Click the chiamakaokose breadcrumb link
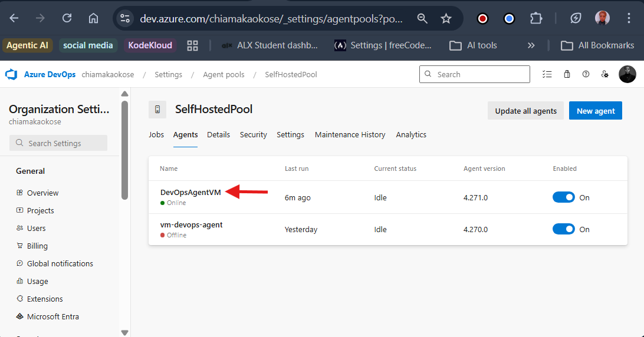Screen dimensions: 644x337 pos(107,75)
